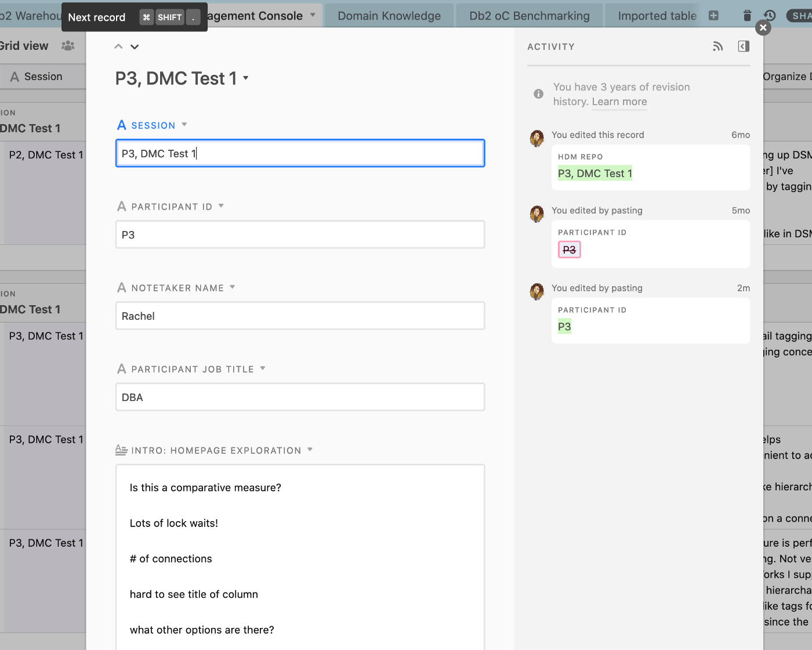Select the Management Console table tab

pos(254,16)
